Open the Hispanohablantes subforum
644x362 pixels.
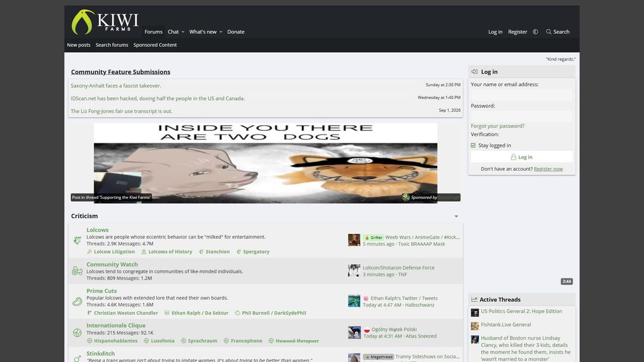tap(115, 341)
